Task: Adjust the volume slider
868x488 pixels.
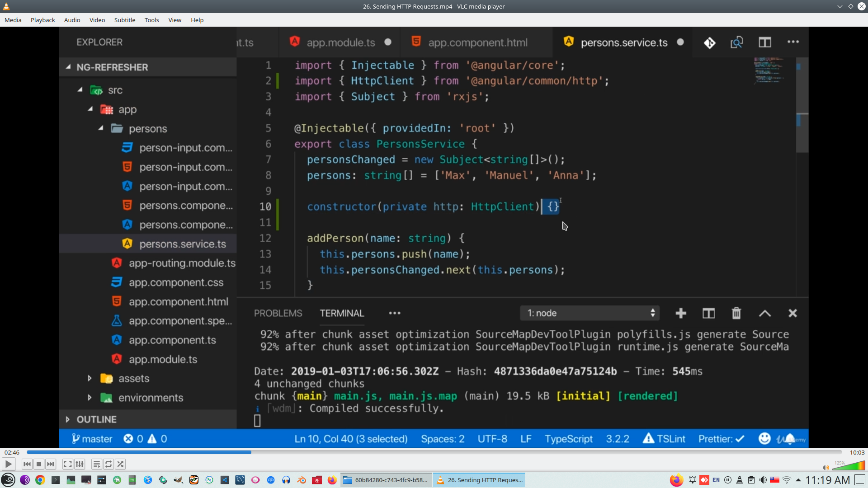Action: 849,466
